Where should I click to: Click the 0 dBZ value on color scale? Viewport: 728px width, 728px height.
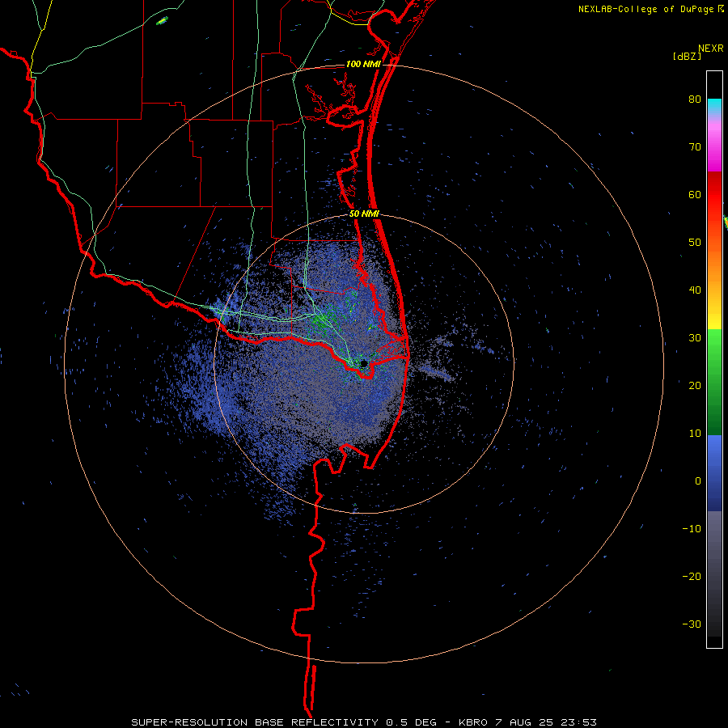(698, 481)
